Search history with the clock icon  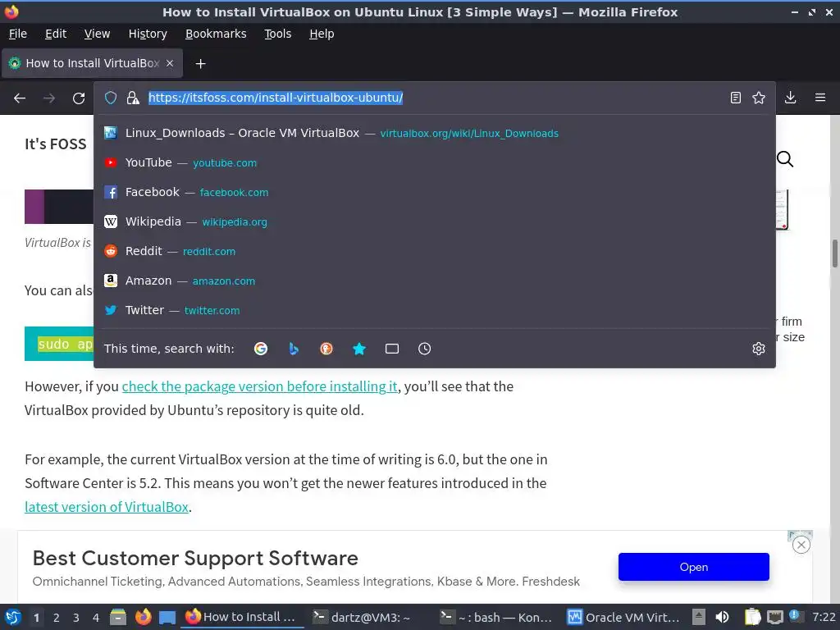pyautogui.click(x=424, y=349)
